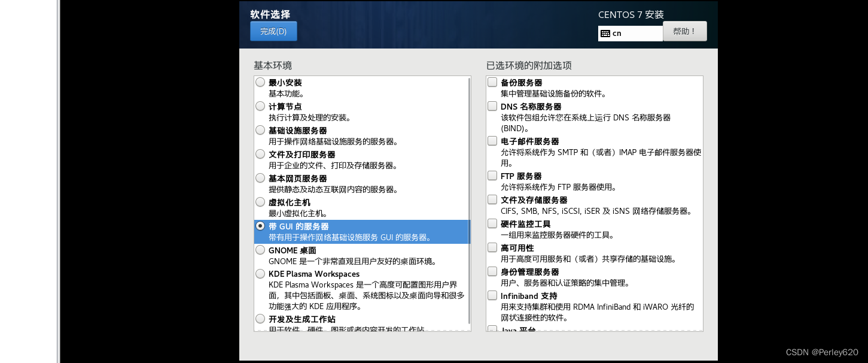Click the 基本环境 list scrollbar
The width and height of the screenshot is (868, 363).
pyautogui.click(x=468, y=201)
